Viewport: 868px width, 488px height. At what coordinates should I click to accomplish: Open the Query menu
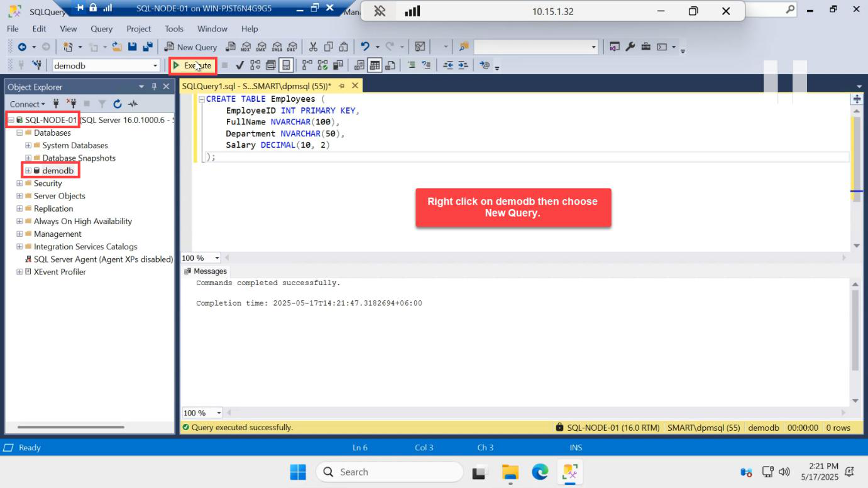(x=101, y=29)
